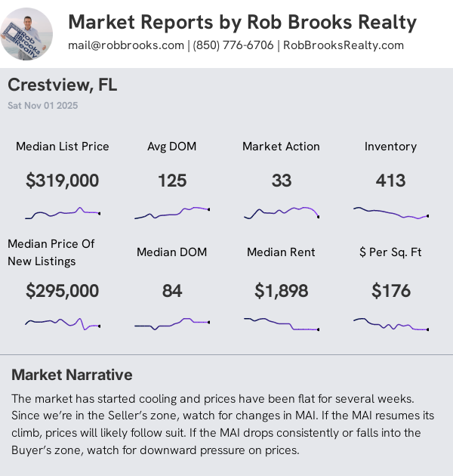453x476 pixels.
Task: Select the 413 inventory value
Action: pos(391,181)
